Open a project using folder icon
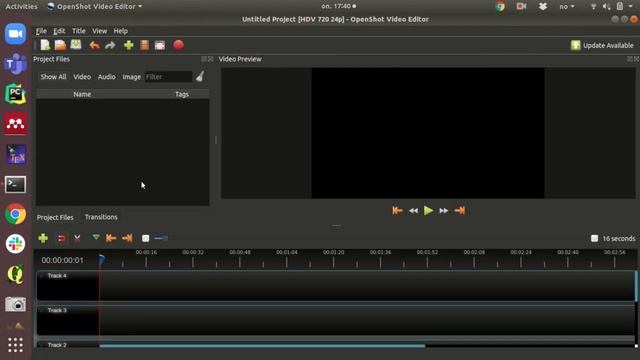The image size is (640, 360). coord(60,45)
